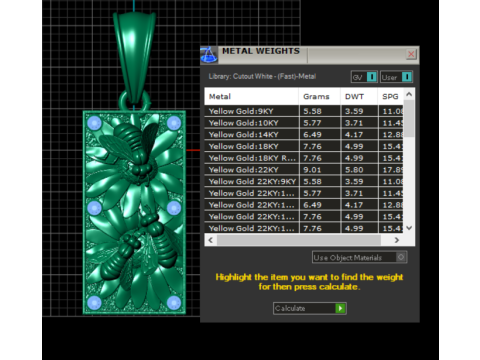The image size is (480, 360).
Task: Select the Yellow Gold:22KY row
Action: (304, 170)
